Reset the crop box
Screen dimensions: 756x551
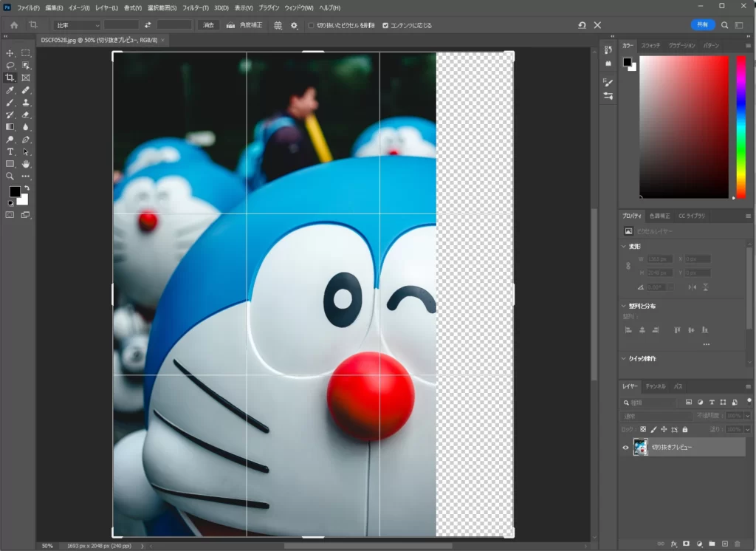coord(582,25)
